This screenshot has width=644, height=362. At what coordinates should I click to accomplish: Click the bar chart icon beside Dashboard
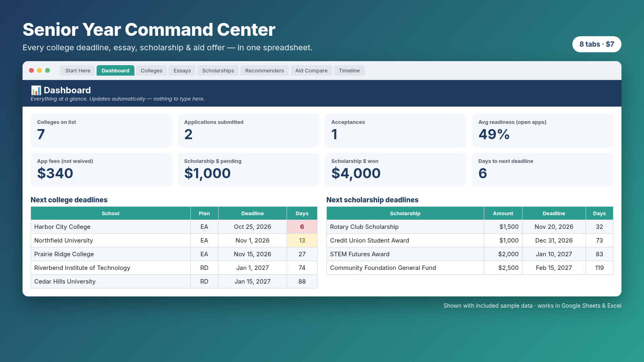pyautogui.click(x=36, y=90)
